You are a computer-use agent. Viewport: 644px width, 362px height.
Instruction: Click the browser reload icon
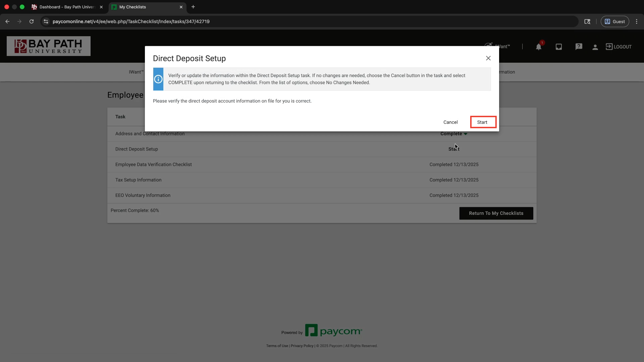tap(32, 21)
